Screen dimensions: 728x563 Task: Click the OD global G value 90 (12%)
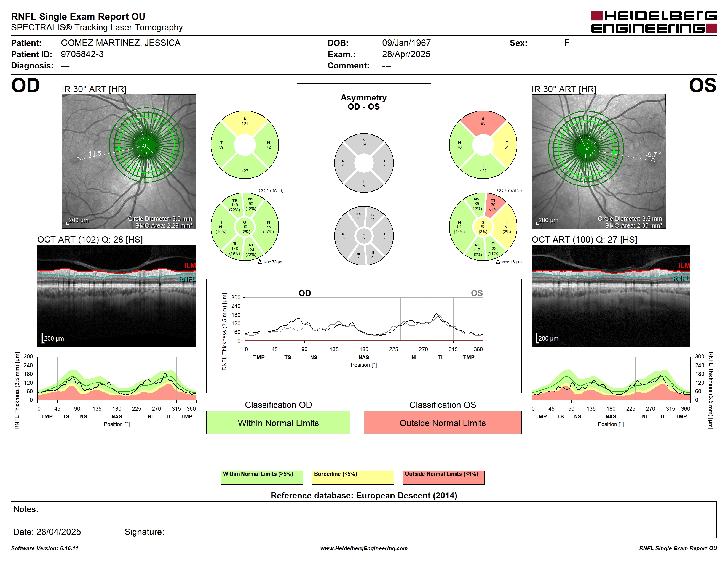coord(245,227)
